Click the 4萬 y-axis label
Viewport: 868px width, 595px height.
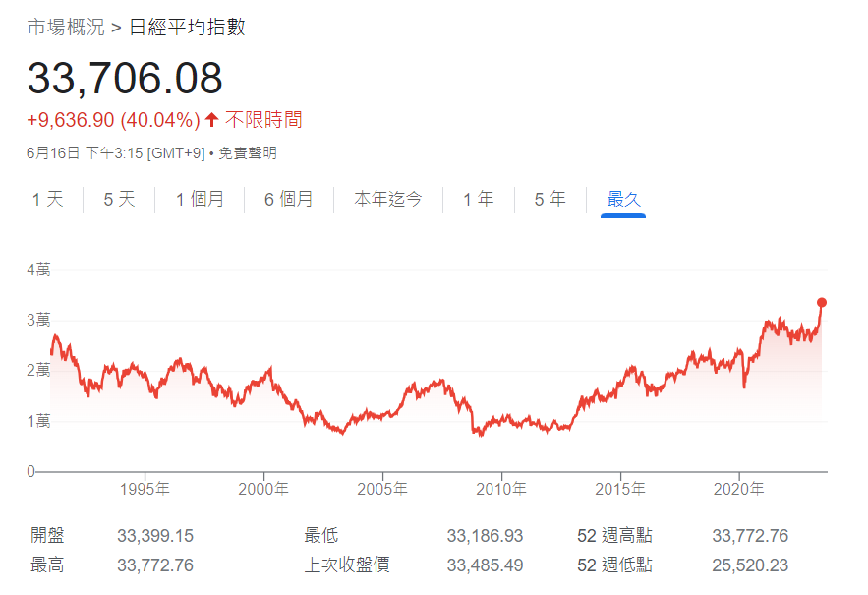pos(38,269)
